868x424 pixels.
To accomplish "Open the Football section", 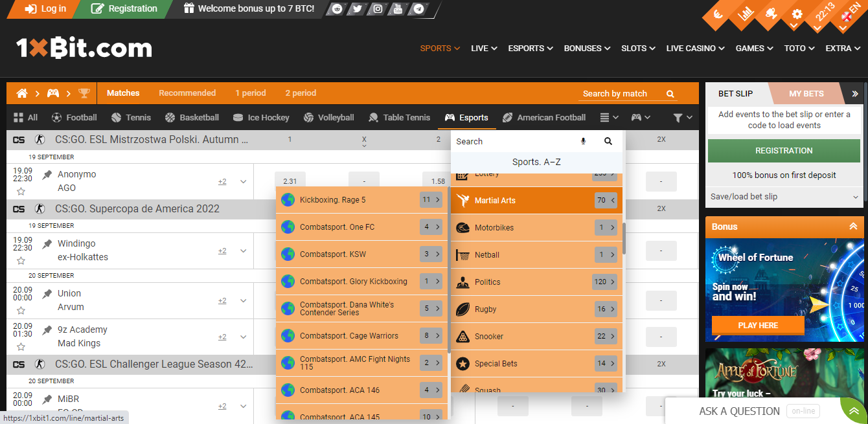I will pyautogui.click(x=74, y=117).
